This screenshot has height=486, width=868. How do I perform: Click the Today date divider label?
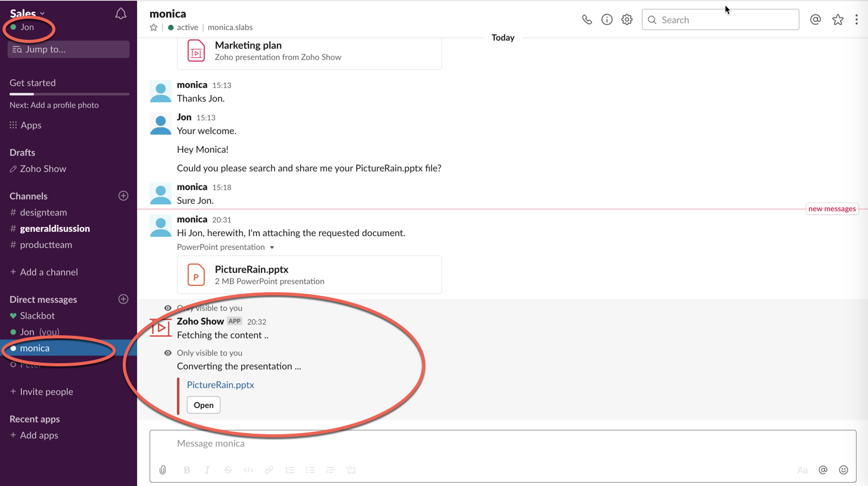point(503,38)
